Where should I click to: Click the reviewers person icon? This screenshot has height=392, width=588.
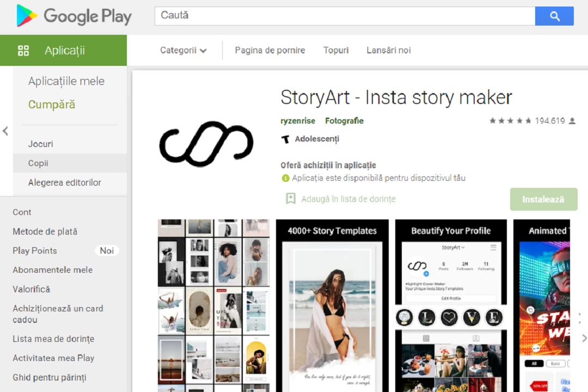point(572,121)
